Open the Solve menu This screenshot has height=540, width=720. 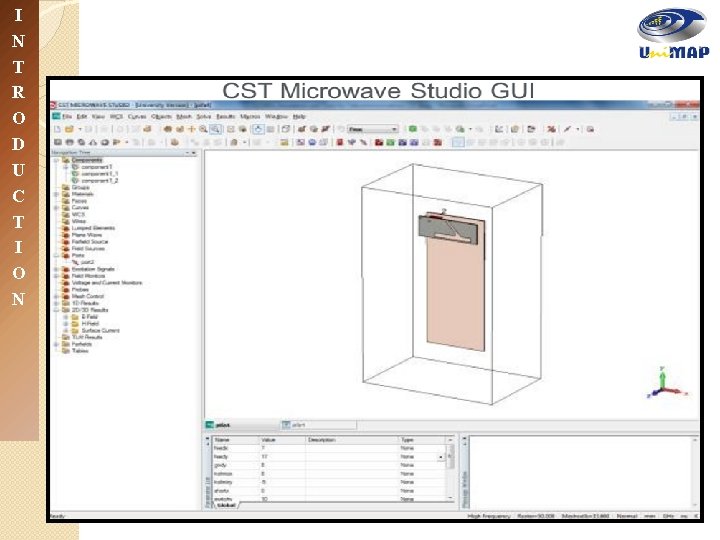[x=204, y=117]
